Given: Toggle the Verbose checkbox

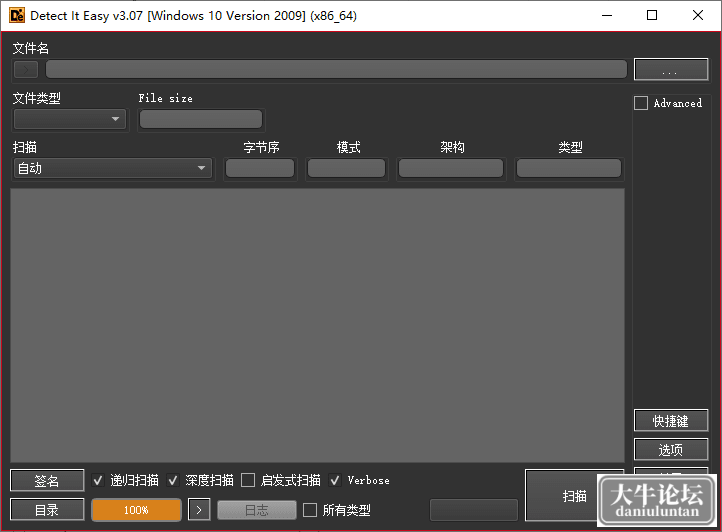Looking at the screenshot, I should pos(335,480).
